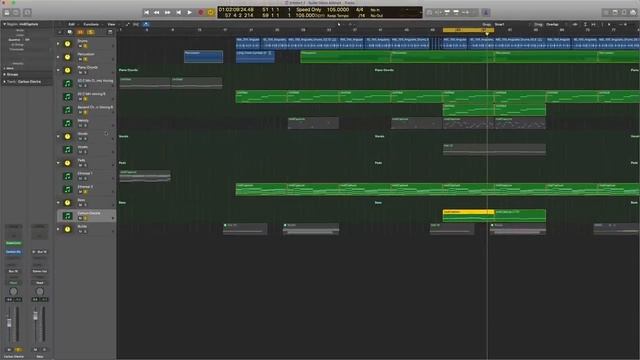Click the Ethereal 1 track icon
This screenshot has height=360, width=640.
(x=68, y=176)
